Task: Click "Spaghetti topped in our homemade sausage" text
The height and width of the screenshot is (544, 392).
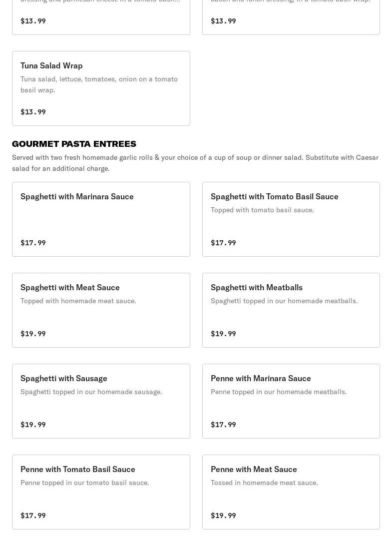Action: coord(91,392)
